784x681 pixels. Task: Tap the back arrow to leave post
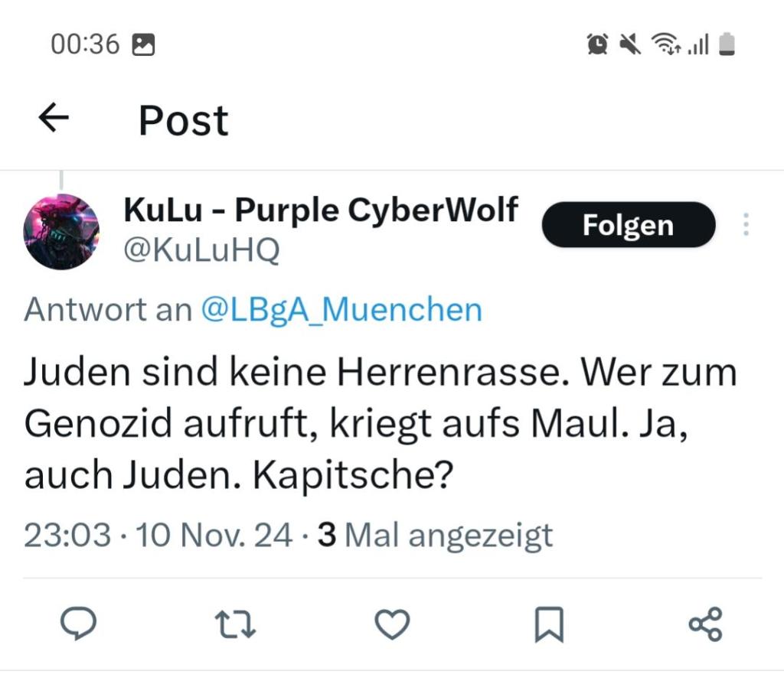click(x=54, y=119)
